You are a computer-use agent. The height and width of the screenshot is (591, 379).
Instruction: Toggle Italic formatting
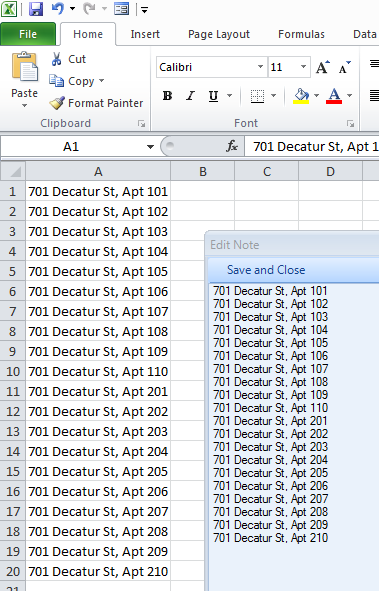pyautogui.click(x=191, y=96)
